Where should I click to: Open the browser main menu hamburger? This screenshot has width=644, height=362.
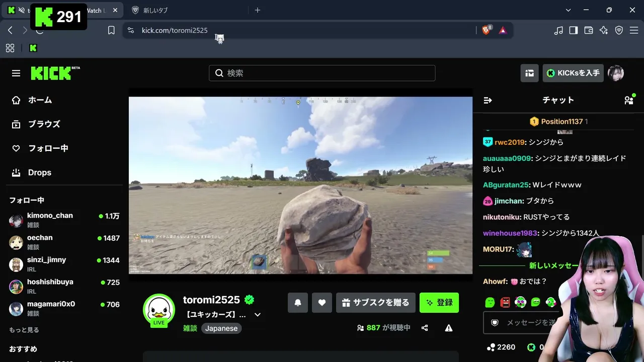(634, 30)
